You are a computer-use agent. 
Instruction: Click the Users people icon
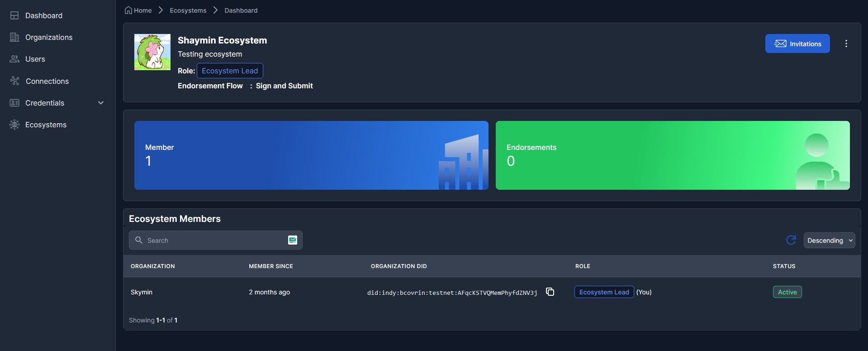pyautogui.click(x=14, y=59)
